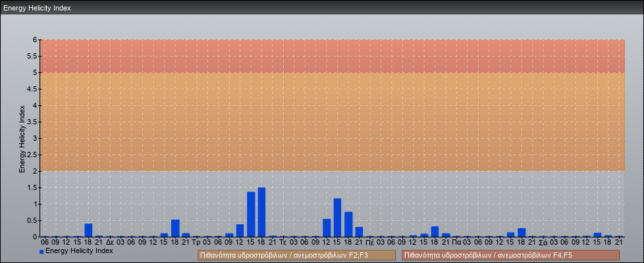This screenshot has width=644, height=263.
Task: Click the Τε 12h bar near 0.55
Action: click(x=327, y=227)
